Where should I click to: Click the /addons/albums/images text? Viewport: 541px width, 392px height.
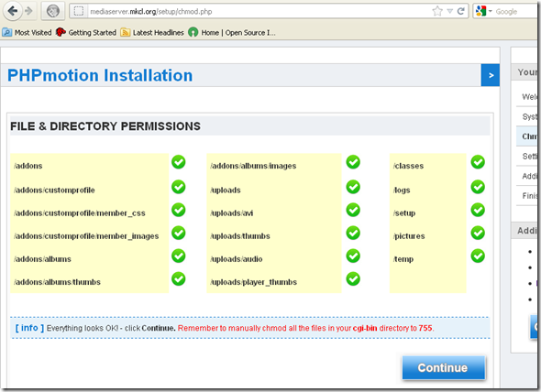pos(253,166)
